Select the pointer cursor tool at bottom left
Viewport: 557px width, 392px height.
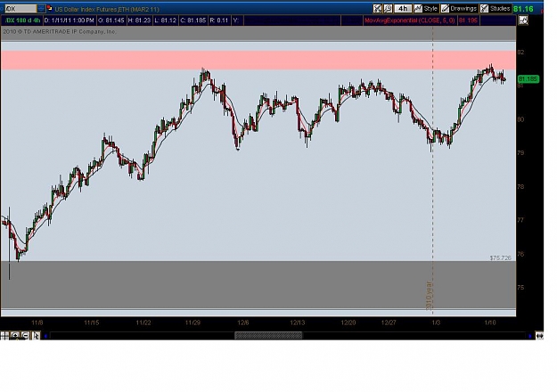pos(37,336)
